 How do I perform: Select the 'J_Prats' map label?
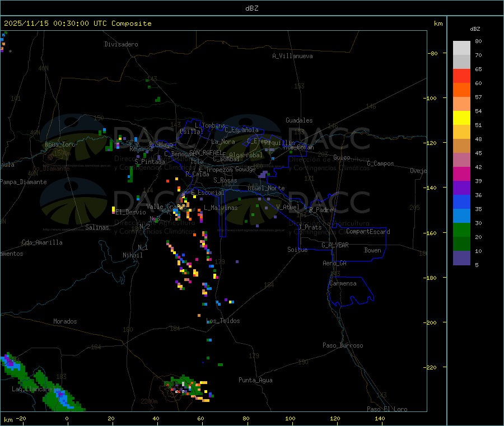(x=310, y=227)
